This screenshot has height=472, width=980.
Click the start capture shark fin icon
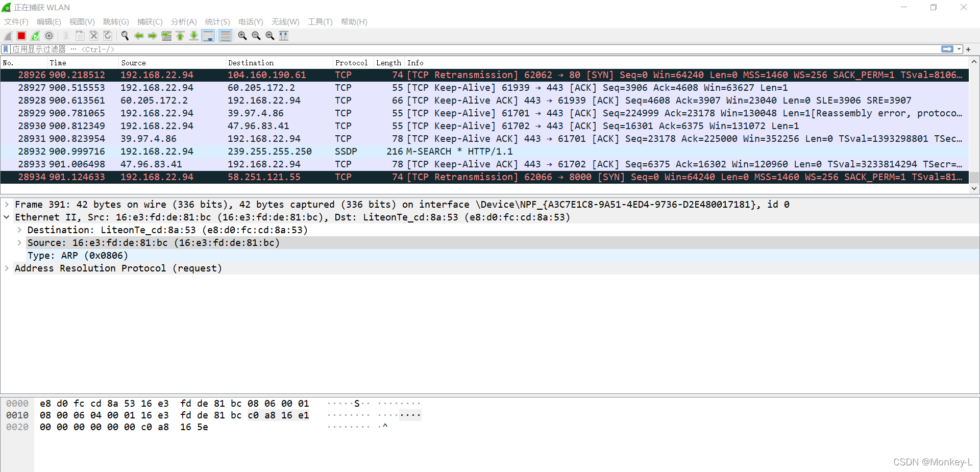click(8, 36)
